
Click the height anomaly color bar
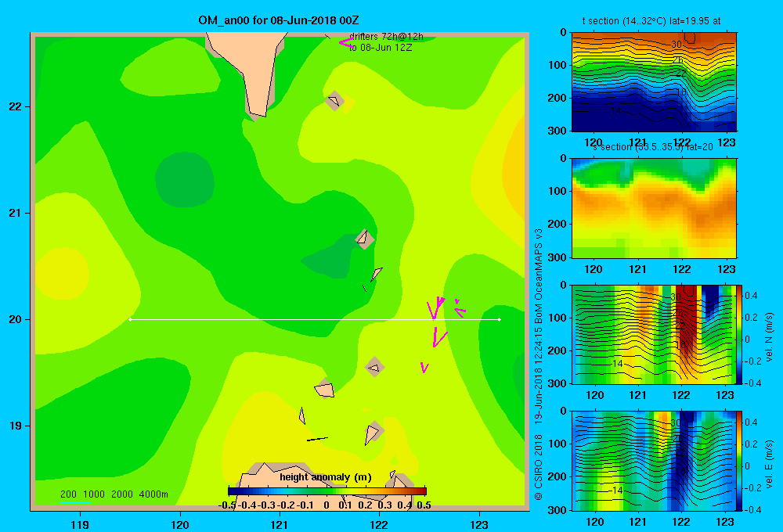pyautogui.click(x=327, y=491)
